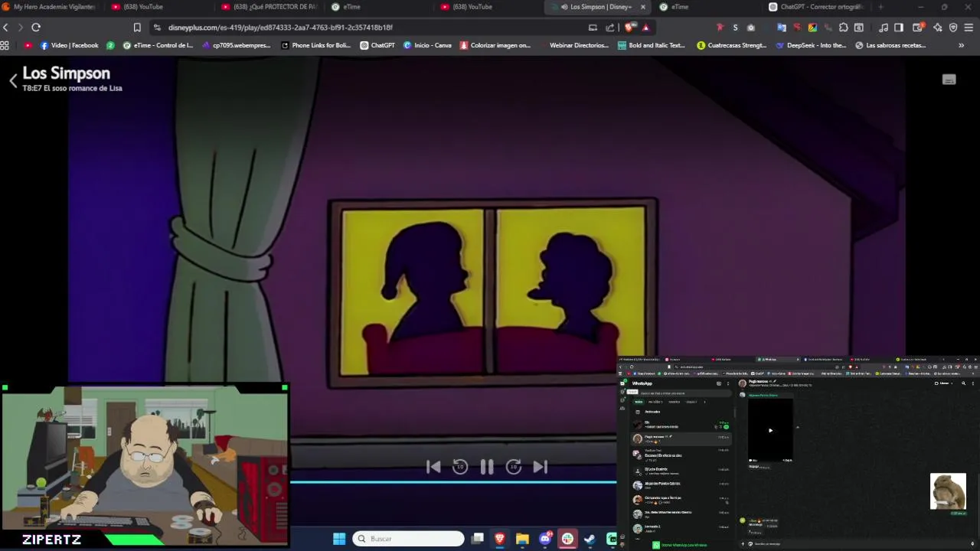Open new browser tab with plus button
Viewport: 980px width, 551px height.
(x=880, y=7)
